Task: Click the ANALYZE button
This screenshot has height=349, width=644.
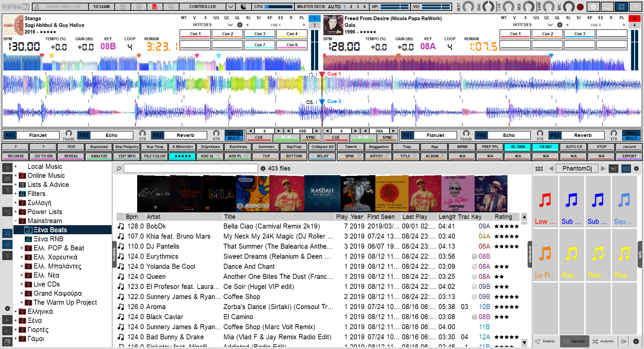Action: [99, 156]
